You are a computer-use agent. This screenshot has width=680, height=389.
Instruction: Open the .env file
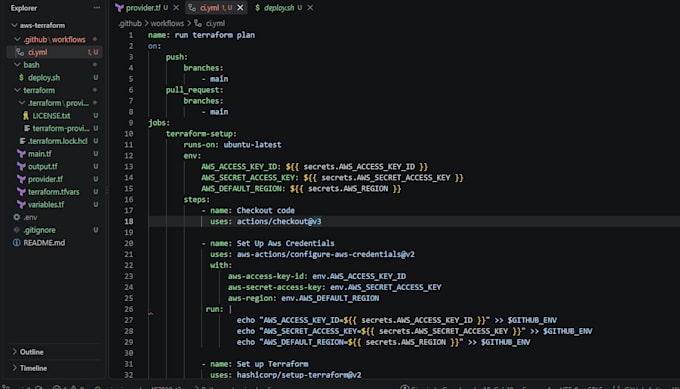point(30,217)
